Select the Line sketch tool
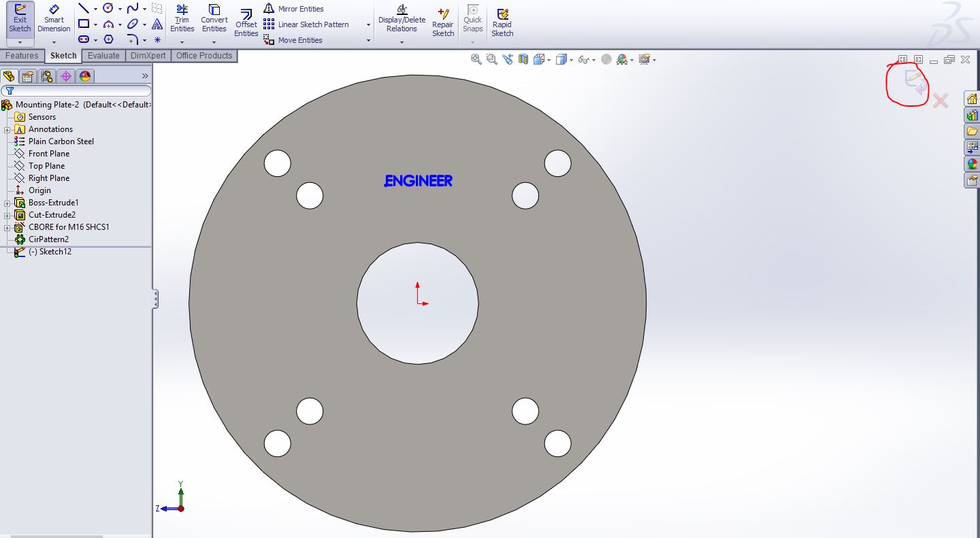980x538 pixels. pos(84,9)
